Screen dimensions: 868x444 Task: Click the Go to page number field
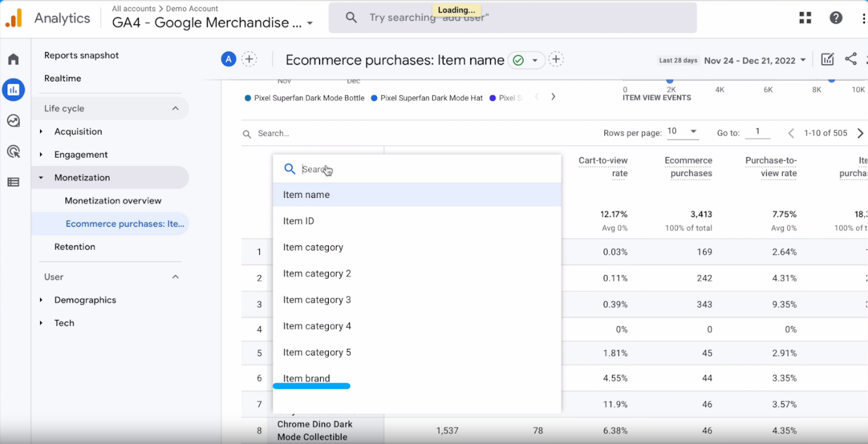coord(759,132)
